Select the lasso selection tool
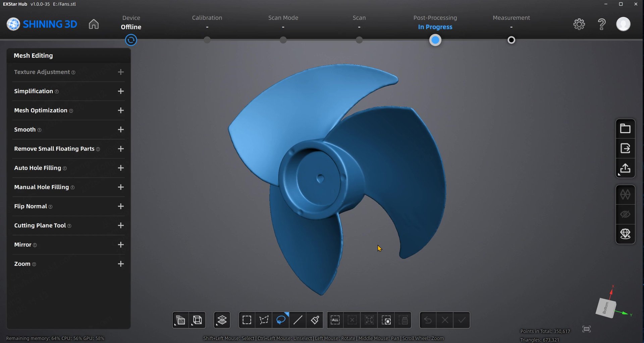Image resolution: width=644 pixels, height=343 pixels. pos(281,320)
